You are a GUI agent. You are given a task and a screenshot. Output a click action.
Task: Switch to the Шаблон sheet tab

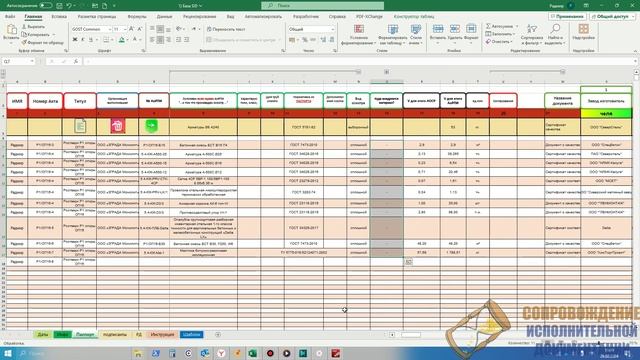pyautogui.click(x=191, y=334)
